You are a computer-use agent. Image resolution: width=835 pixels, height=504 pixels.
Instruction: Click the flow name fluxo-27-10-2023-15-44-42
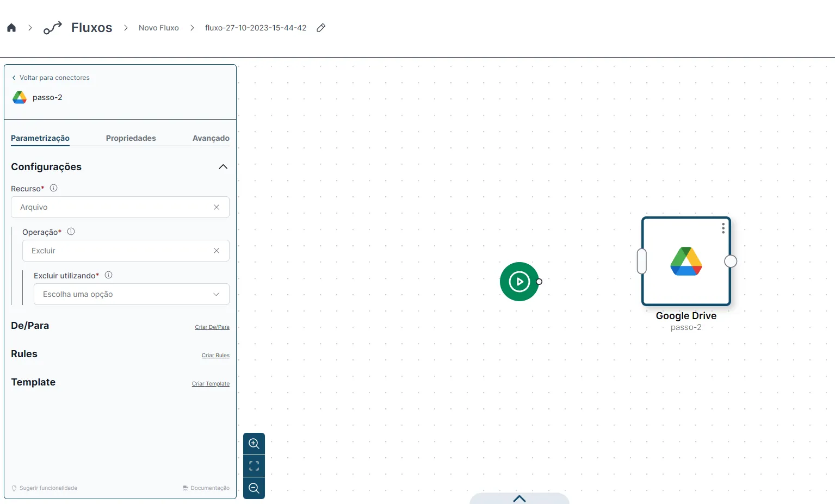click(x=256, y=28)
